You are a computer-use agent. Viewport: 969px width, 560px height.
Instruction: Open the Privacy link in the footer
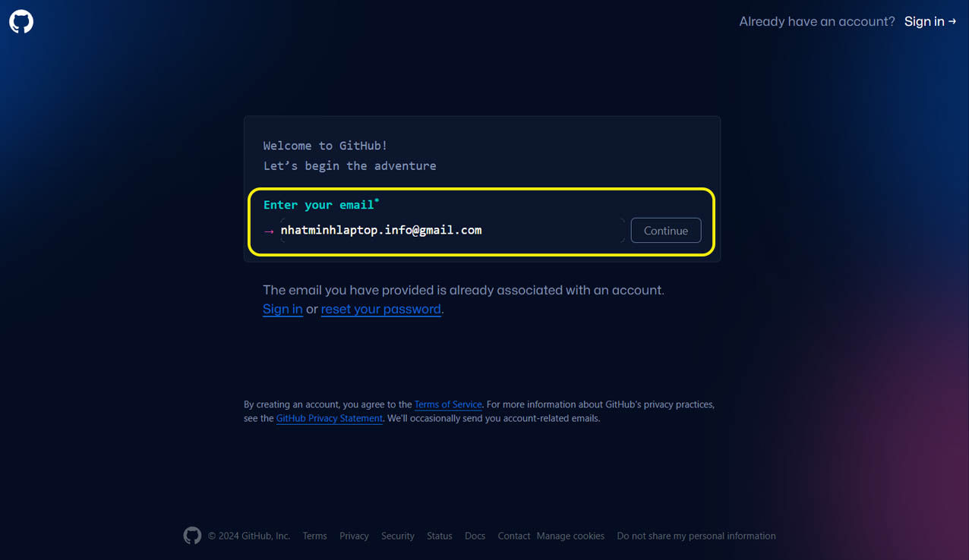[x=354, y=536]
